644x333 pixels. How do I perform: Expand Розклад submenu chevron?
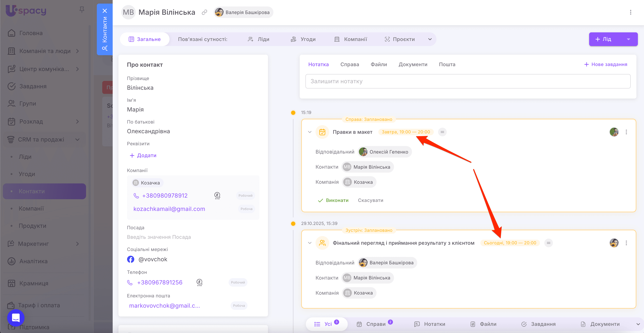pyautogui.click(x=78, y=121)
